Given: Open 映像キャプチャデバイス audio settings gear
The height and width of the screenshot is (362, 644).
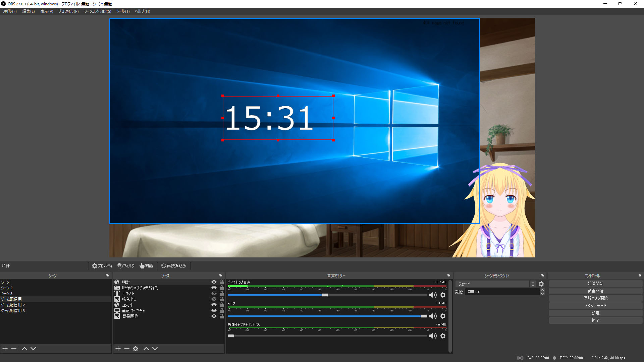Looking at the screenshot, I should 443,336.
